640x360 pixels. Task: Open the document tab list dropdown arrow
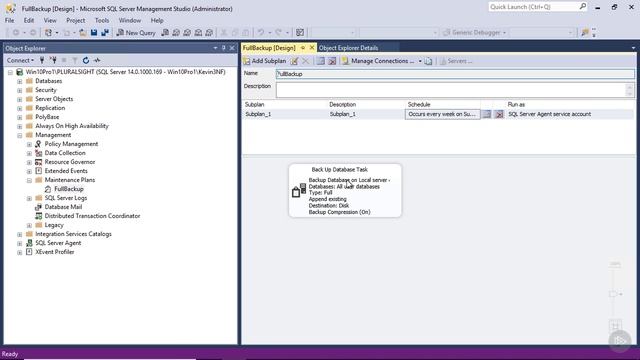[633, 48]
